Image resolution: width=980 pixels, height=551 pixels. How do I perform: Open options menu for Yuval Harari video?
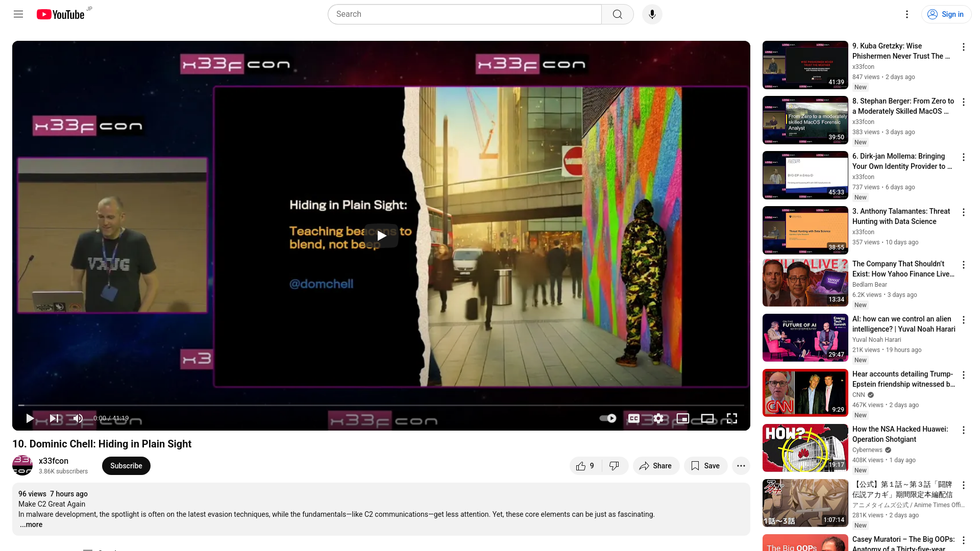964,320
